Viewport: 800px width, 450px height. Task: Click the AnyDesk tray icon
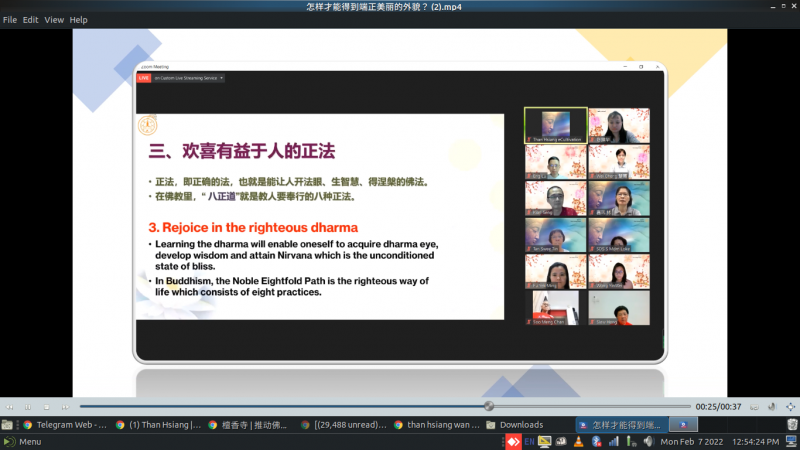coord(511,441)
